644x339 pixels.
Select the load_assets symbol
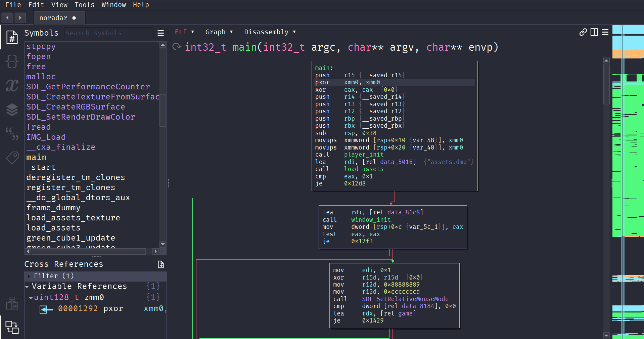53,228
